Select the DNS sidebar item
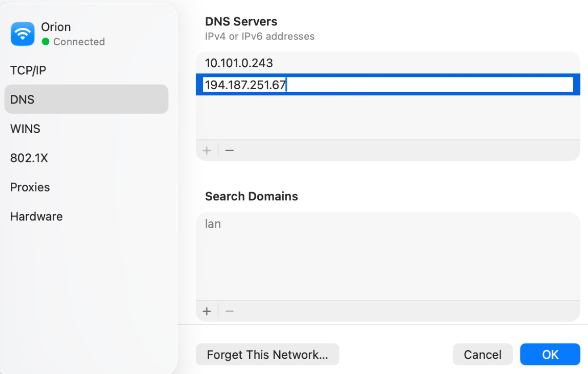 pos(86,99)
